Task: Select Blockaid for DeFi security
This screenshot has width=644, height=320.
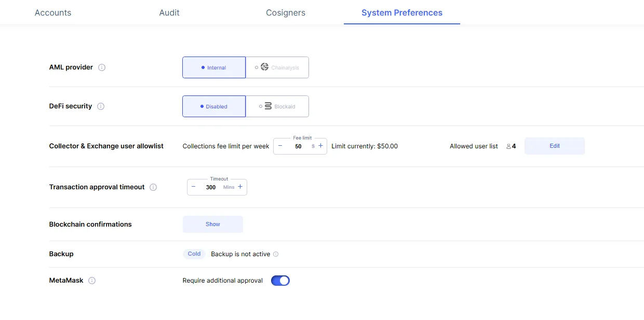Action: [x=277, y=106]
